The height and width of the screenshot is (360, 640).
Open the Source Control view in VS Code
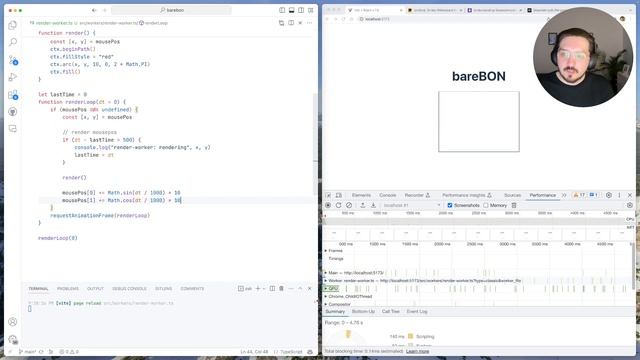tap(13, 60)
